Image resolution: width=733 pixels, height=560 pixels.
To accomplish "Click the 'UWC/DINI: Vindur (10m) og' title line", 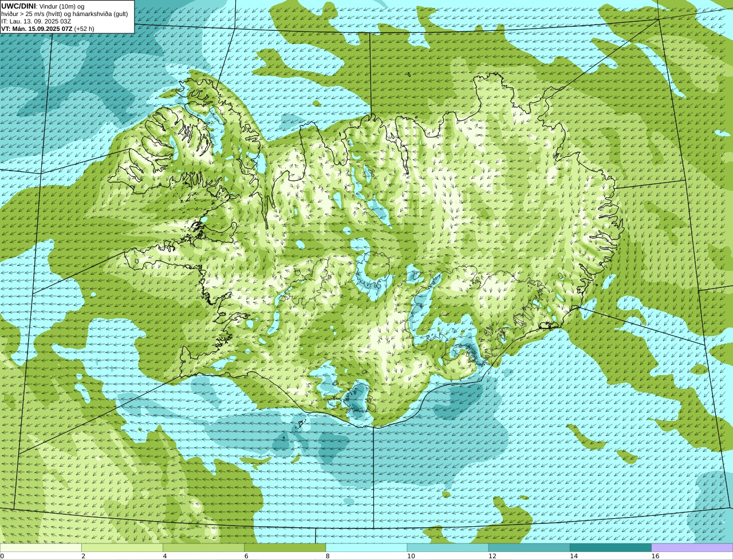I will 43,6.
